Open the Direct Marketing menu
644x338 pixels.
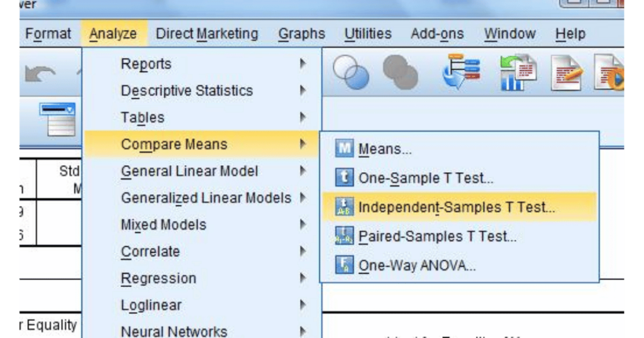click(x=207, y=34)
